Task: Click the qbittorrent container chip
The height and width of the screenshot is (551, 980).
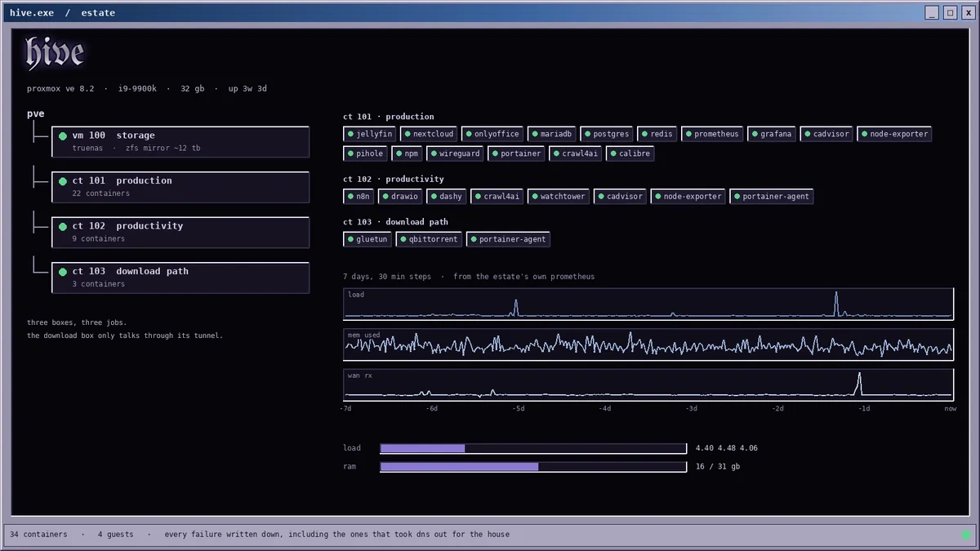Action: (x=429, y=239)
